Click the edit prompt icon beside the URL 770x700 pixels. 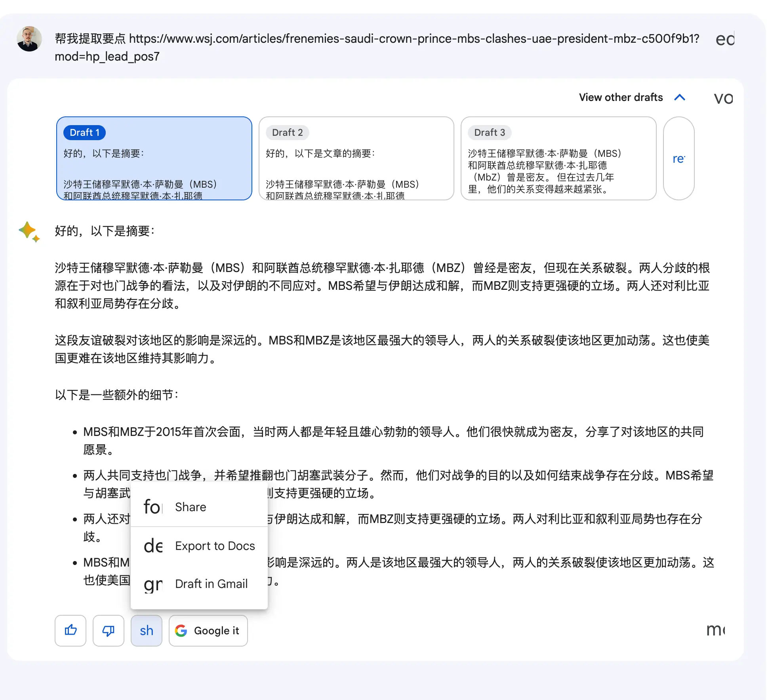click(x=725, y=39)
